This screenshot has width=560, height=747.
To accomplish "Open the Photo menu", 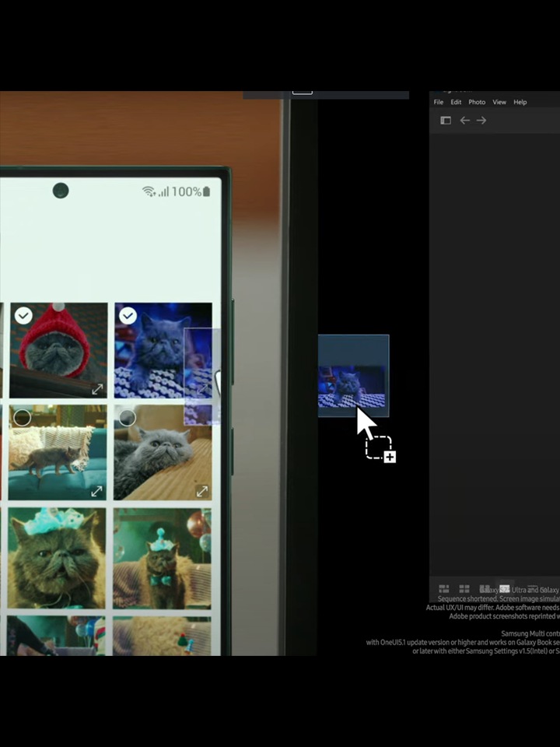I will (477, 102).
